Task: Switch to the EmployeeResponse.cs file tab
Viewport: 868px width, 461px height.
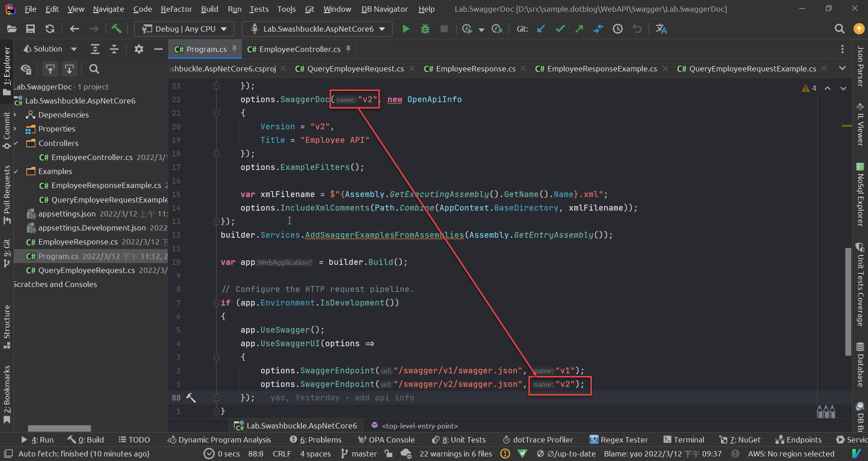Action: click(469, 69)
